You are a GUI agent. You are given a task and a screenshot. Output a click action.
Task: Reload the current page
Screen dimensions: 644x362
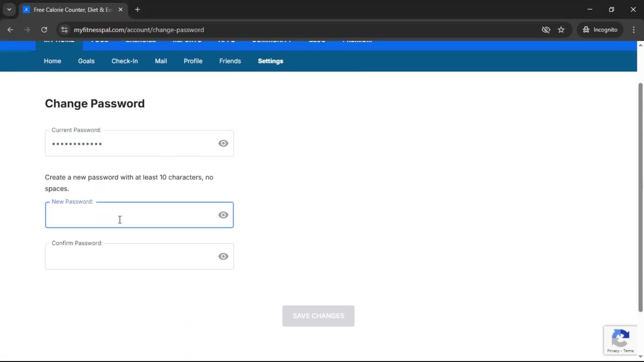(x=44, y=30)
